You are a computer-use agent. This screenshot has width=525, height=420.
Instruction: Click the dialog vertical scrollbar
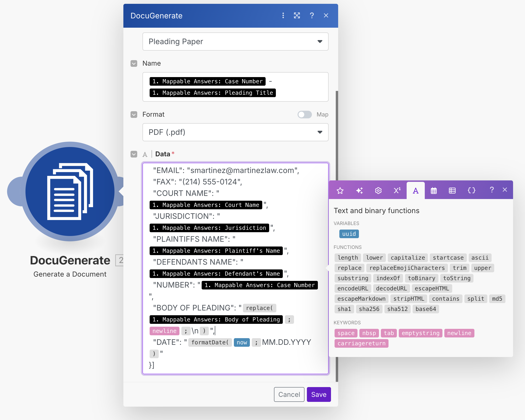click(337, 236)
